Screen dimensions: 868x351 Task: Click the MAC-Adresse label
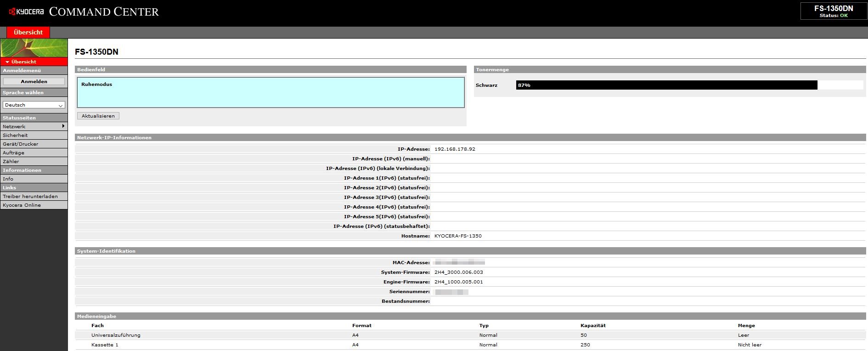[x=411, y=262]
